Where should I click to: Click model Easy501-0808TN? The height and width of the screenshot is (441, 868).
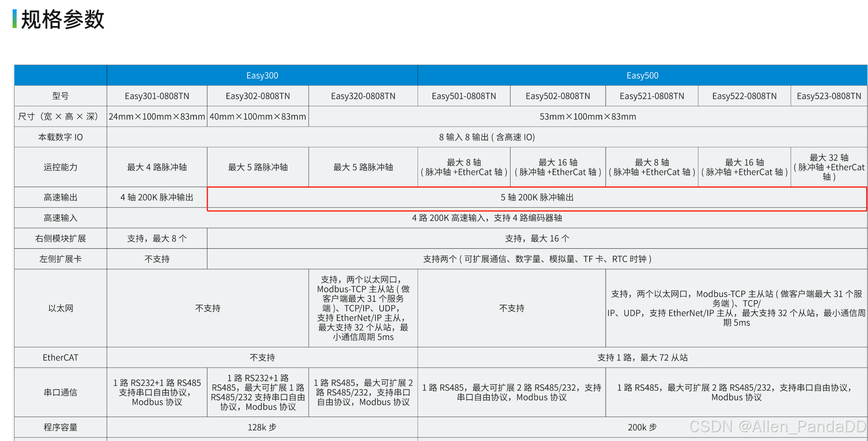[x=464, y=96]
